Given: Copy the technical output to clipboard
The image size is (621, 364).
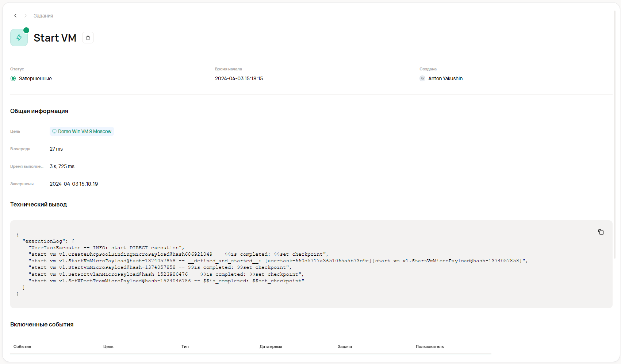Looking at the screenshot, I should 601,232.
